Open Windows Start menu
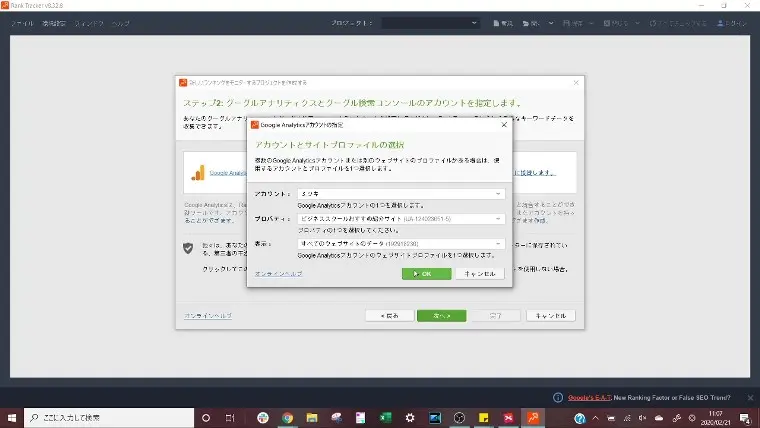Viewport: 760px width, 428px height. 14,417
